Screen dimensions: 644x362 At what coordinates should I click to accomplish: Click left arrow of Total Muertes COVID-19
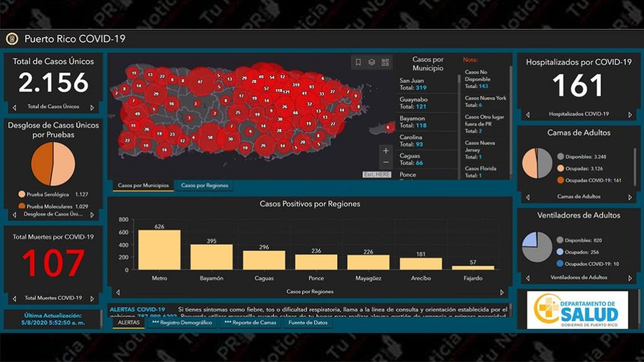[14, 298]
